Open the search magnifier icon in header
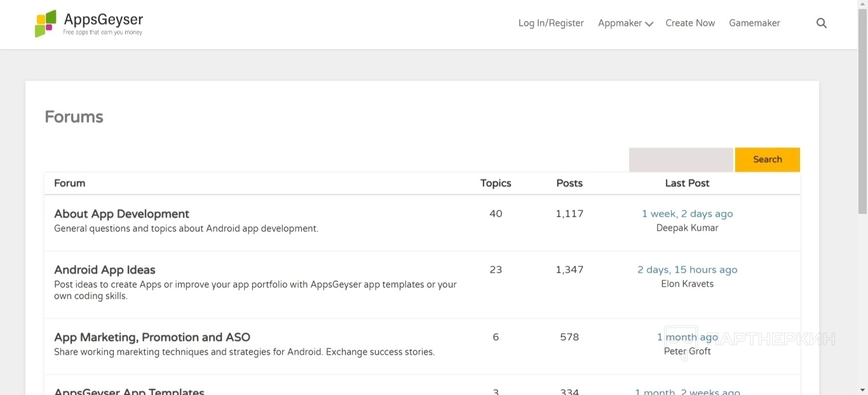868x395 pixels. click(x=822, y=23)
